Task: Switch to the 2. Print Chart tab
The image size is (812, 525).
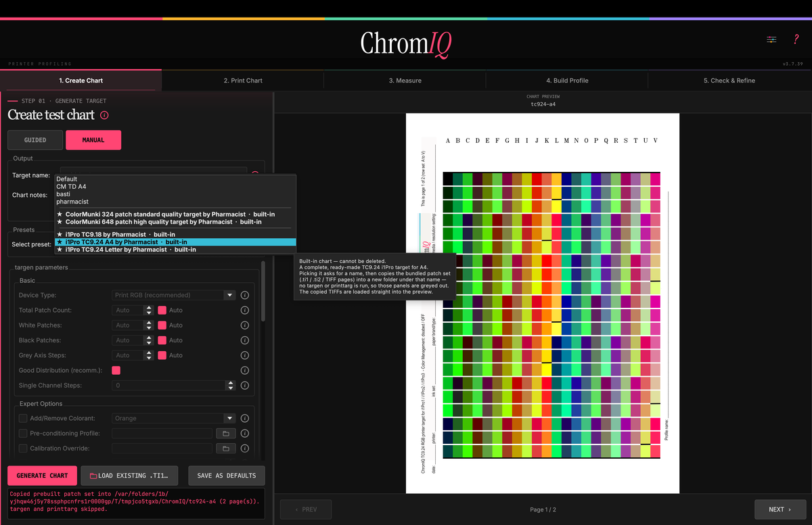Action: [x=243, y=81]
